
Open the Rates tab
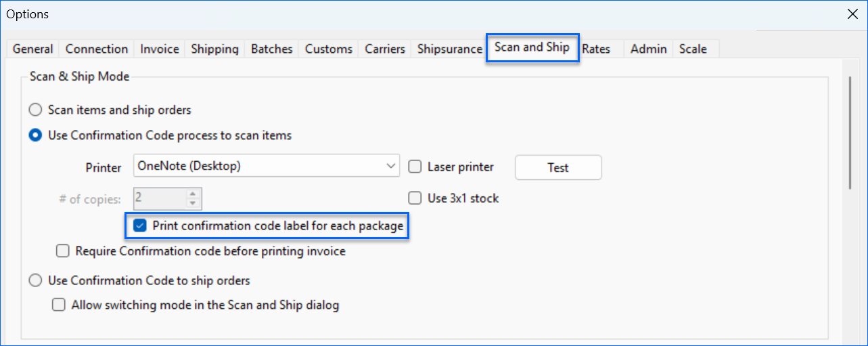[x=596, y=49]
